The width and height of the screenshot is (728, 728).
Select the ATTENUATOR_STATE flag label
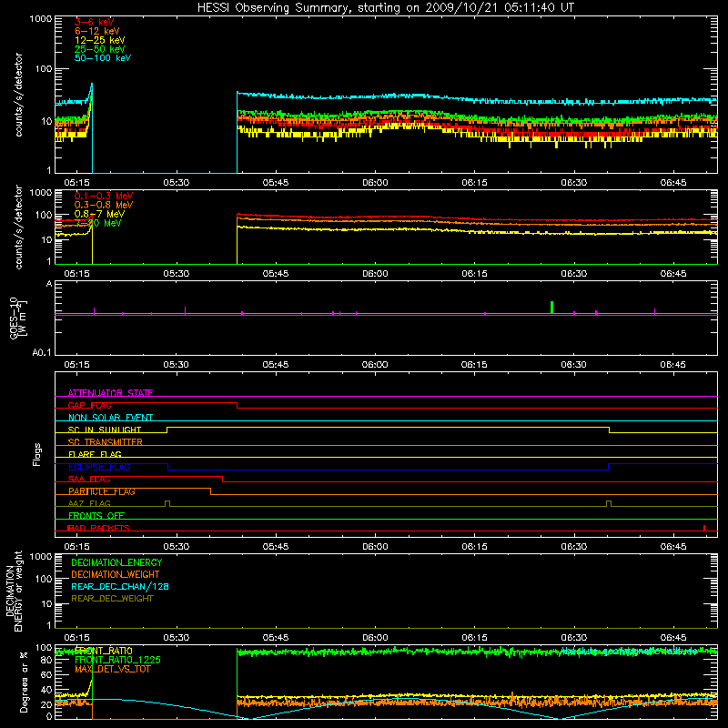(110, 393)
